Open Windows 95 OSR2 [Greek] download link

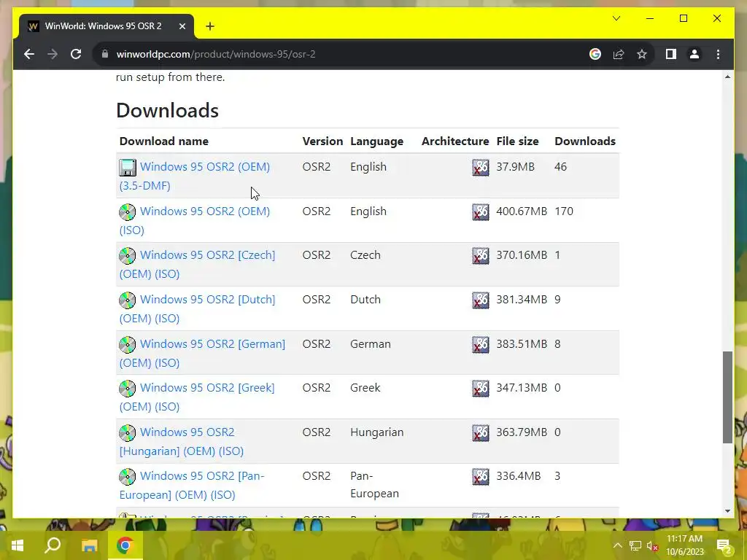pos(197,397)
